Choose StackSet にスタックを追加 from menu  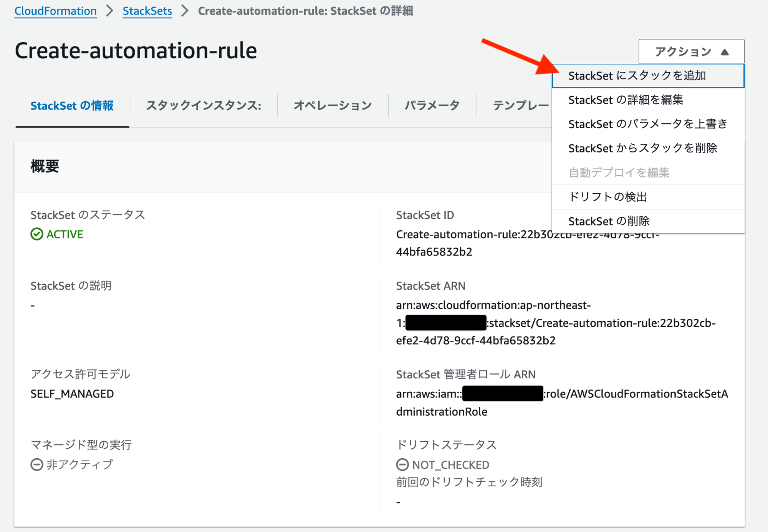click(x=648, y=76)
